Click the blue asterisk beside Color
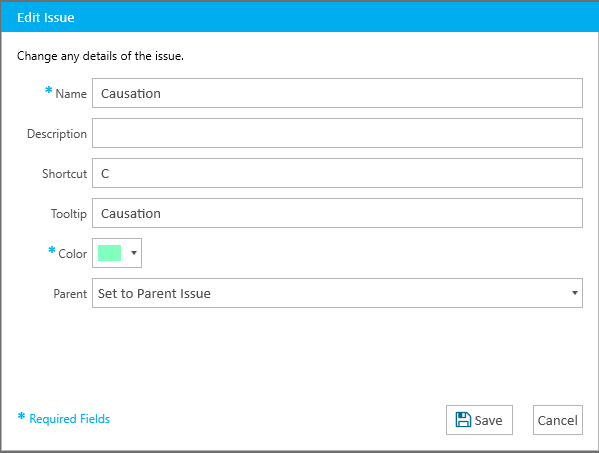Viewport: 599px width, 453px height. pos(52,251)
